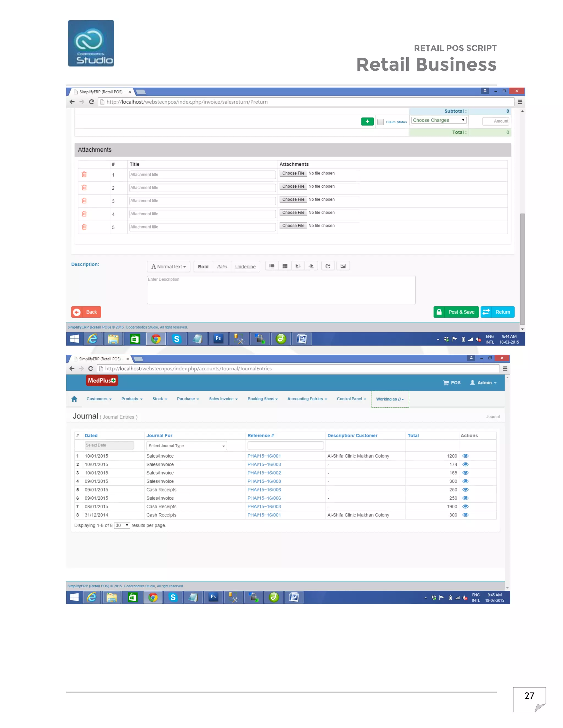Delete attachment row 2 with trash icon
Screen dimensions: 563x728
tap(84, 187)
